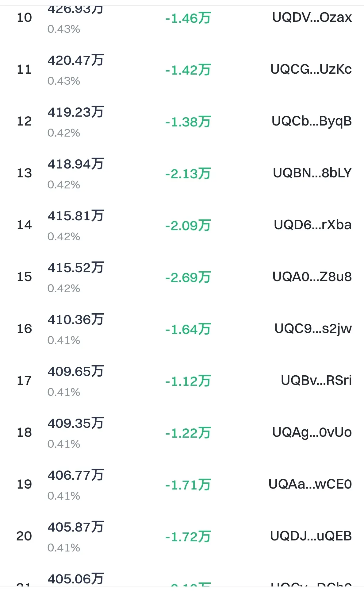364x592 pixels.
Task: Open wallet address UQC9...s2jw
Action: coord(313,329)
